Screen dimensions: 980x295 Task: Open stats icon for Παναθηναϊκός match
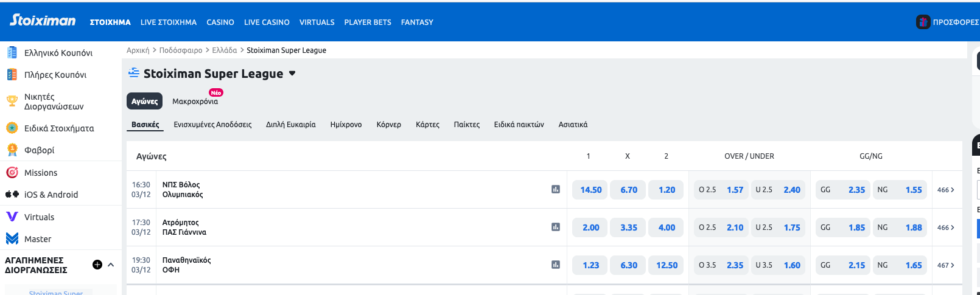click(x=556, y=265)
